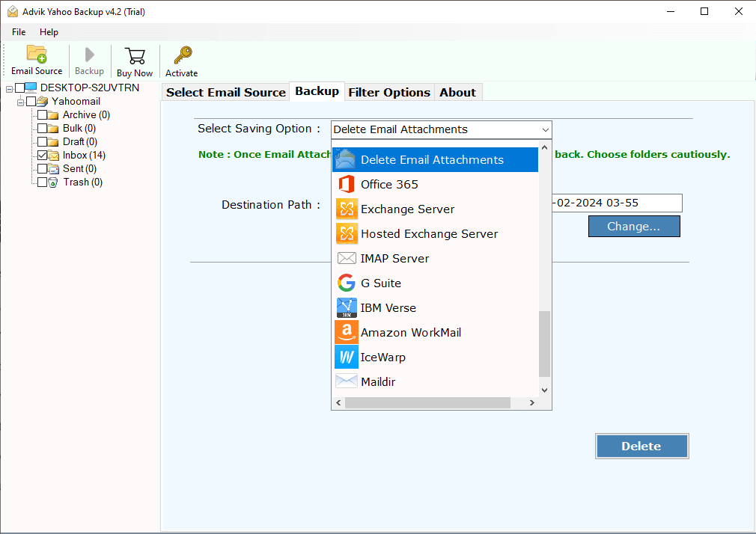Click the Exchange Server orange icon
This screenshot has height=534, width=756.
point(347,209)
